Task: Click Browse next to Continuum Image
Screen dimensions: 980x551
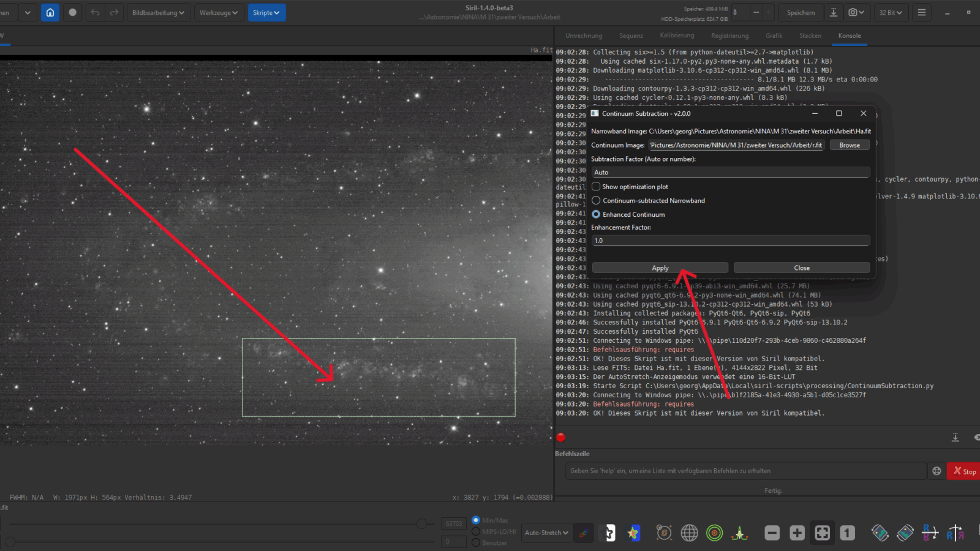Action: point(849,145)
